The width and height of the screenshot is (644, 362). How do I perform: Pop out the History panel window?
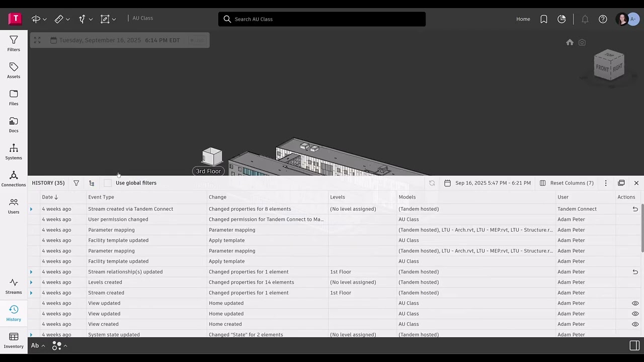pyautogui.click(x=621, y=183)
